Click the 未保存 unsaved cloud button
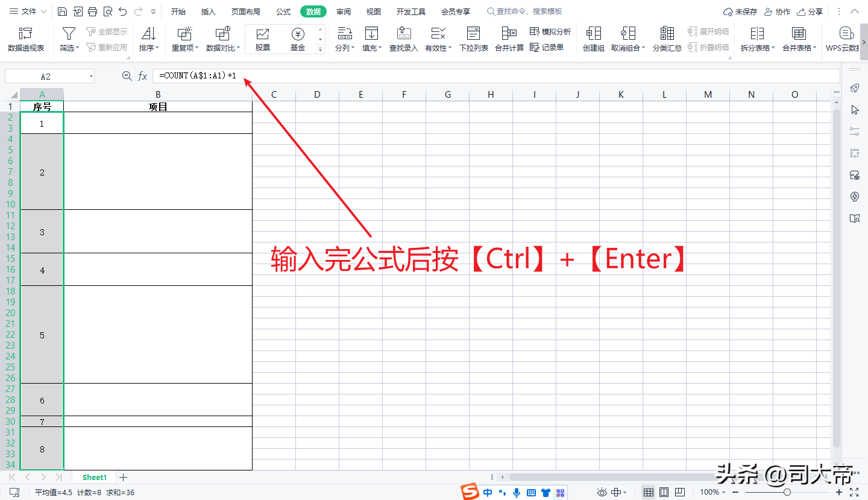868x500 pixels. click(x=740, y=11)
